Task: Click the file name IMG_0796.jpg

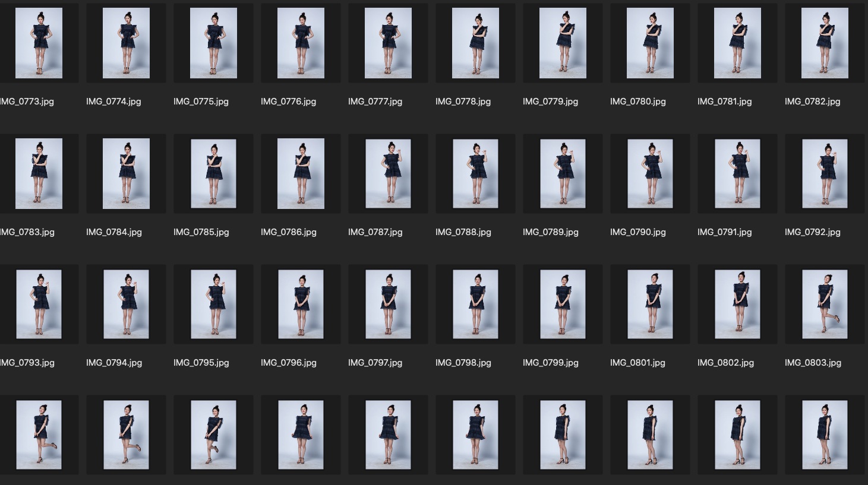Action: click(288, 363)
